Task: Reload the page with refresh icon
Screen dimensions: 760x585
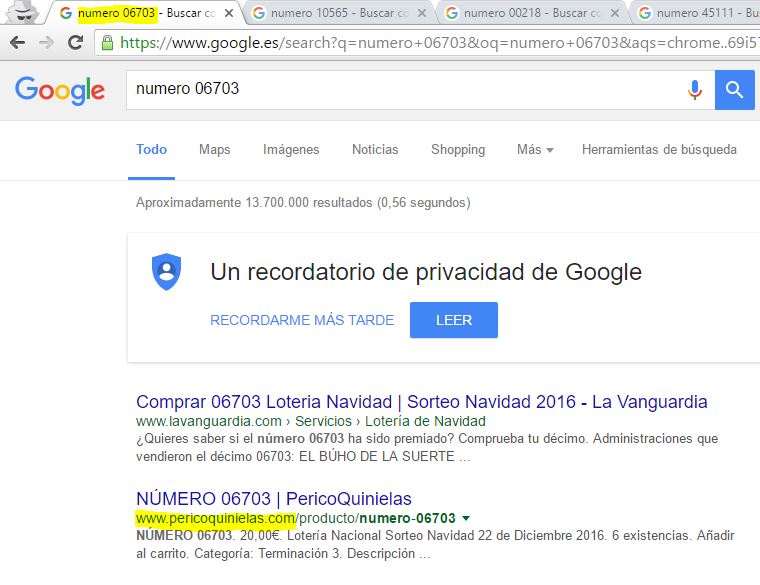Action: coord(75,43)
